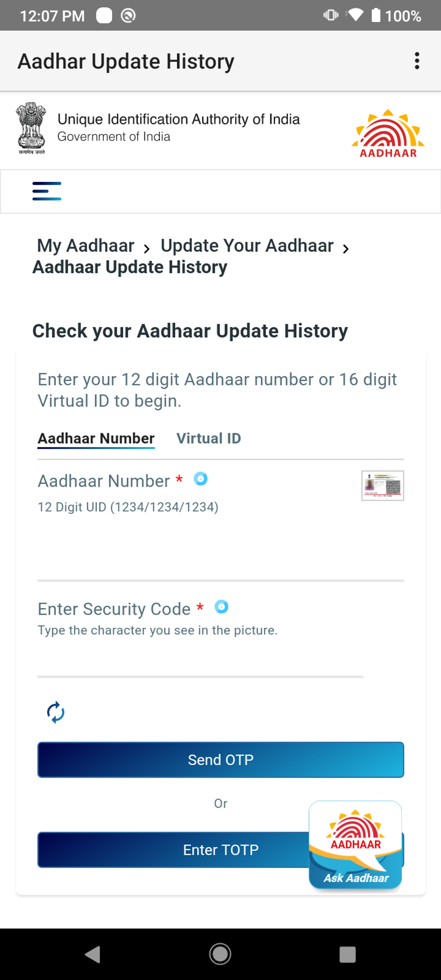Go to My Aadhaar breadcrumb
This screenshot has width=441, height=980.
click(x=86, y=246)
